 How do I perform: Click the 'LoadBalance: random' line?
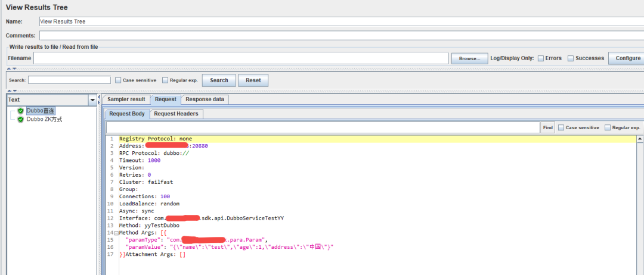[149, 204]
